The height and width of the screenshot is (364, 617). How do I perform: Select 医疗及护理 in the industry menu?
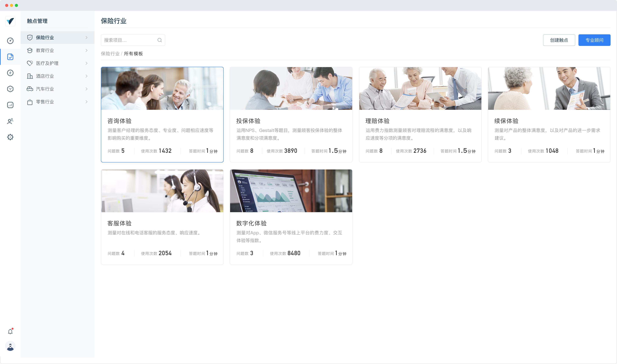(47, 63)
